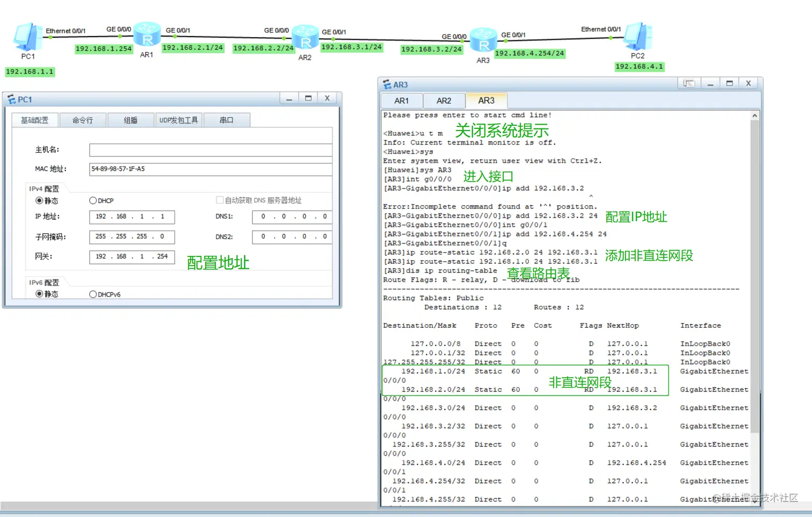The height and width of the screenshot is (517, 812).
Task: Close the AR3 terminal window
Action: (x=748, y=83)
